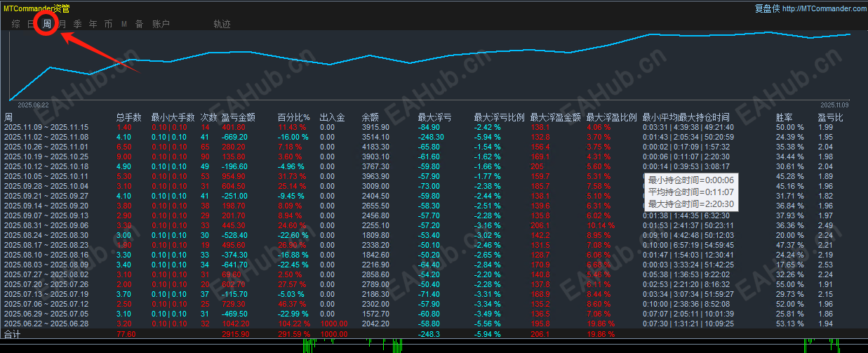Click the 最小|平均|最大持仓时间 column header
The width and height of the screenshot is (868, 353).
tap(686, 117)
